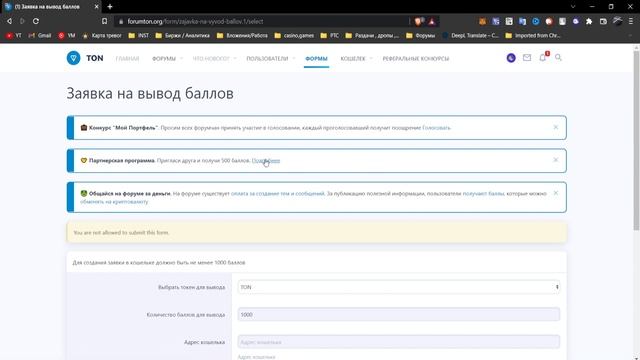Screen dimensions: 640x360
Task: Go back with the browser back arrow
Action: click(x=9, y=21)
